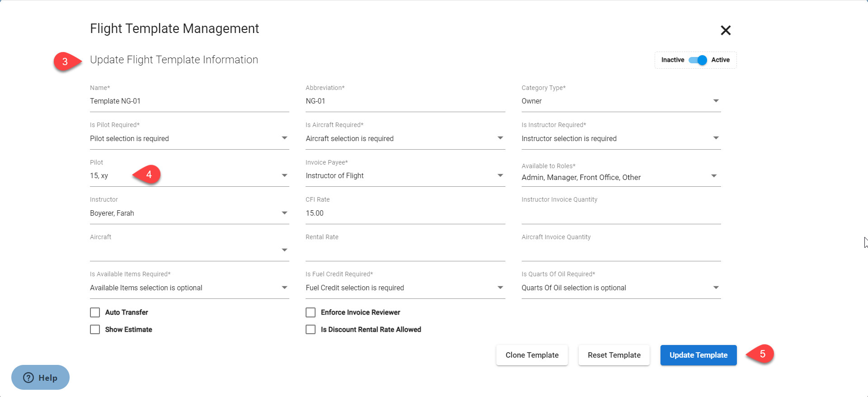This screenshot has height=397, width=868.
Task: Close the Flight Template Management dialog
Action: click(x=725, y=30)
